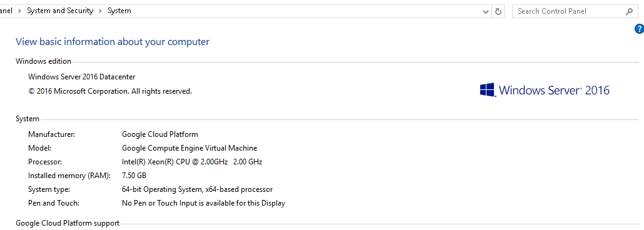Go to System and Security breadcrumb
Image resolution: width=644 pixels, height=230 pixels.
tap(60, 11)
